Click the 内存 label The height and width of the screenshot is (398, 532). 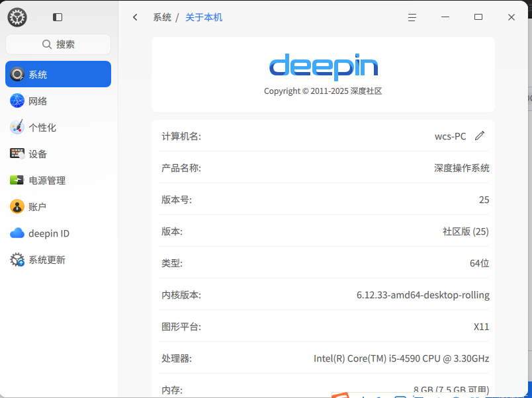pyautogui.click(x=171, y=390)
